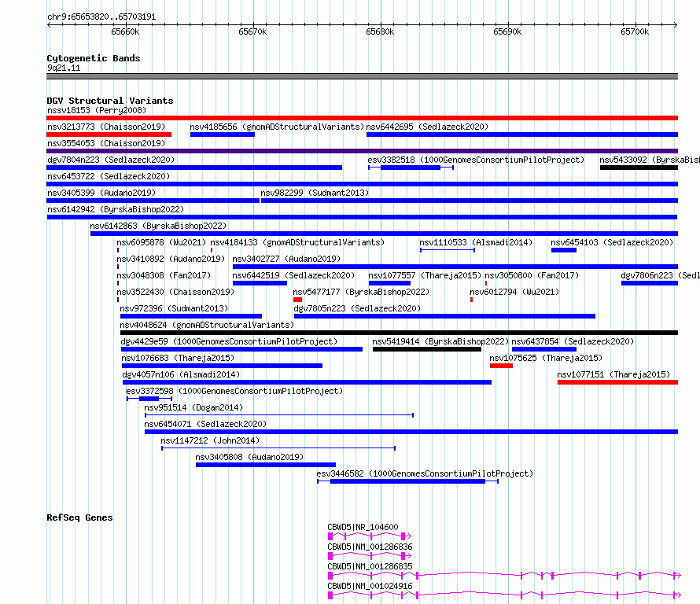
Task: Click dgv7804n223 (Sedlazeck2020) label
Action: point(111,160)
